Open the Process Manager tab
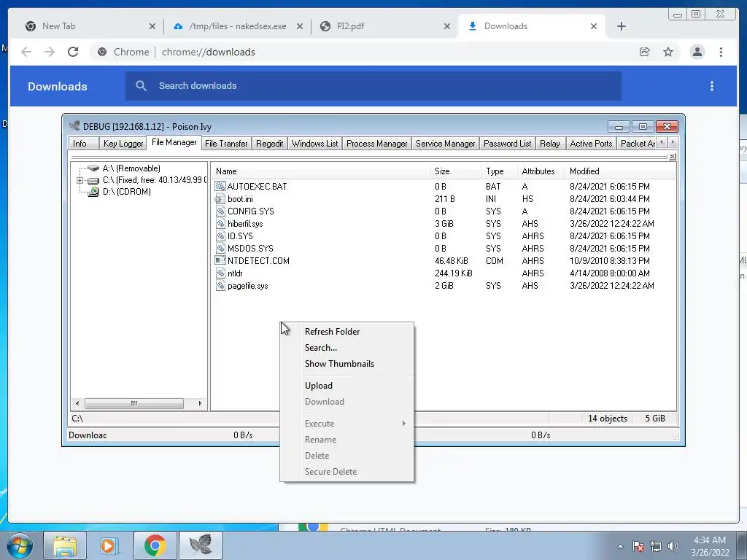Viewport: 747px width, 560px height. pyautogui.click(x=377, y=144)
